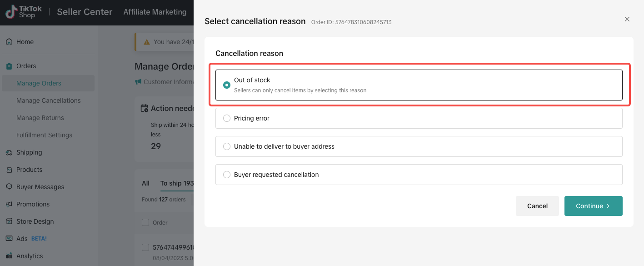Click the TikTok Shop logo
The width and height of the screenshot is (644, 266).
[x=23, y=12]
